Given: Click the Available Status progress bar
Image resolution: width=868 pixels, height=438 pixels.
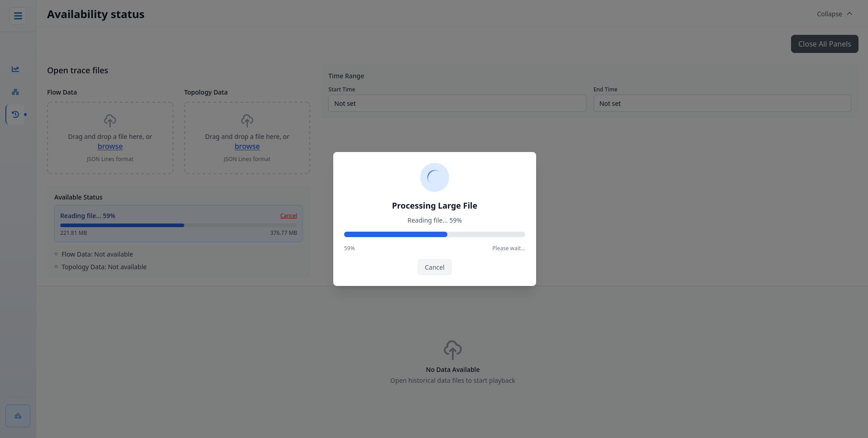Looking at the screenshot, I should (x=178, y=225).
